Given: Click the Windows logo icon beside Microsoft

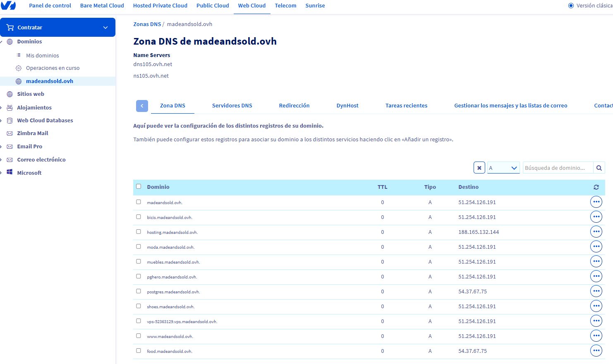Looking at the screenshot, I should tap(10, 173).
